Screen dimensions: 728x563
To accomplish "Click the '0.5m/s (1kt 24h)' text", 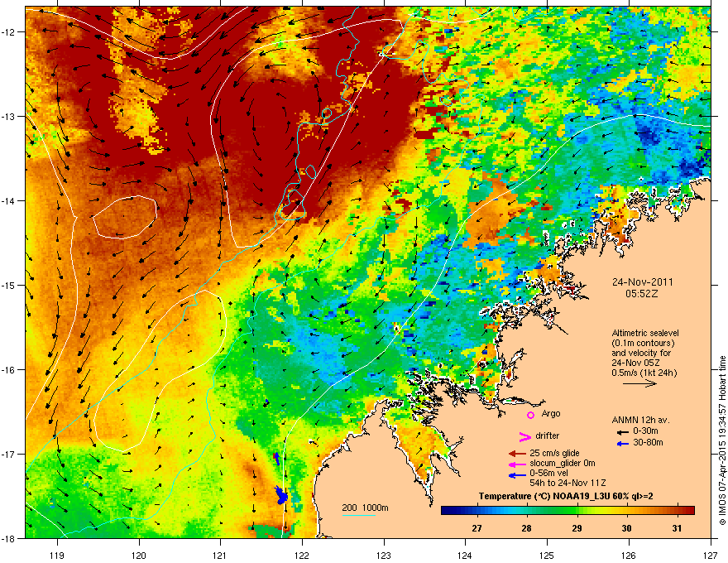I will [x=644, y=373].
